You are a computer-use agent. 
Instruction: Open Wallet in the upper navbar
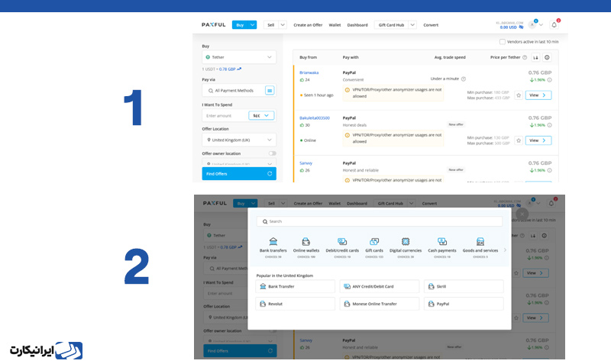(x=335, y=25)
